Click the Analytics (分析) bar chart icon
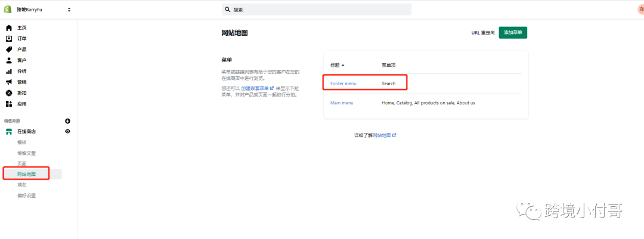Image resolution: width=644 pixels, height=239 pixels. [x=9, y=72]
